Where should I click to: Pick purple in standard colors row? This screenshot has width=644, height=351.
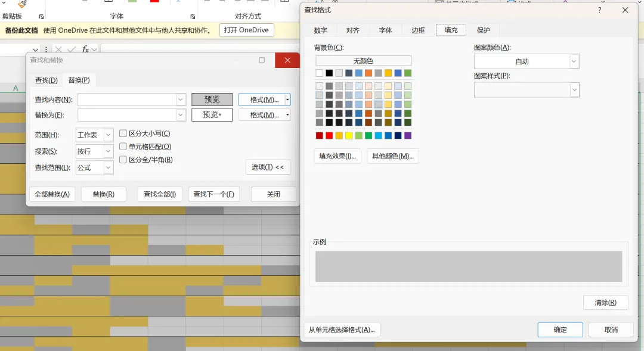tap(408, 135)
